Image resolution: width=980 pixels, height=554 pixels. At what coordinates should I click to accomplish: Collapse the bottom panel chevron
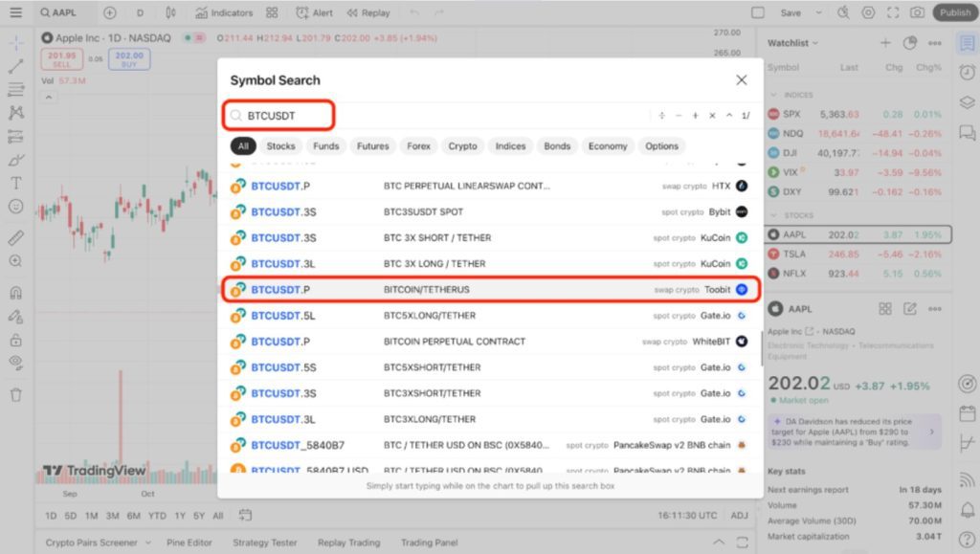(719, 543)
